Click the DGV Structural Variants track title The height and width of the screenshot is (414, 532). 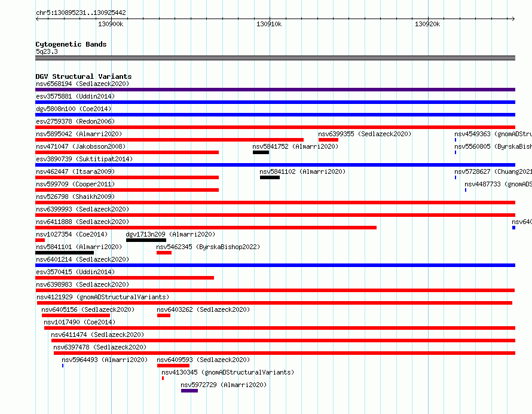pyautogui.click(x=84, y=76)
